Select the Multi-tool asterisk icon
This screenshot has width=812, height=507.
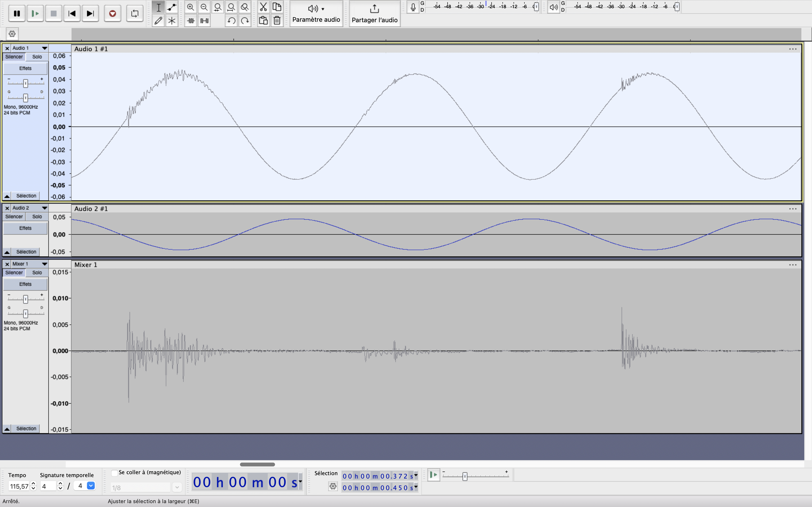[172, 21]
